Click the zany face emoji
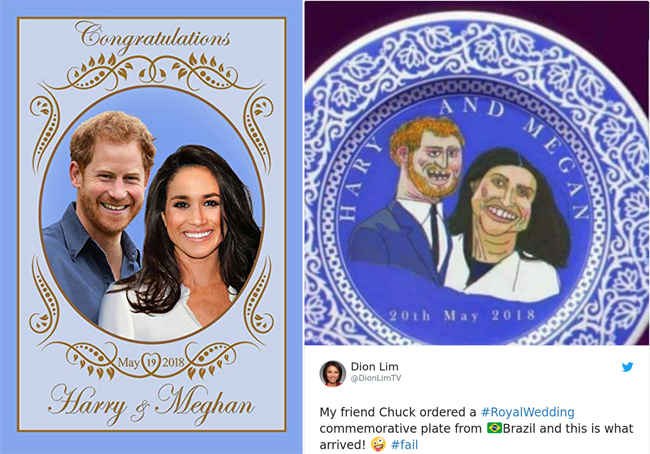Screen dimensions: 650x454 [x=378, y=444]
